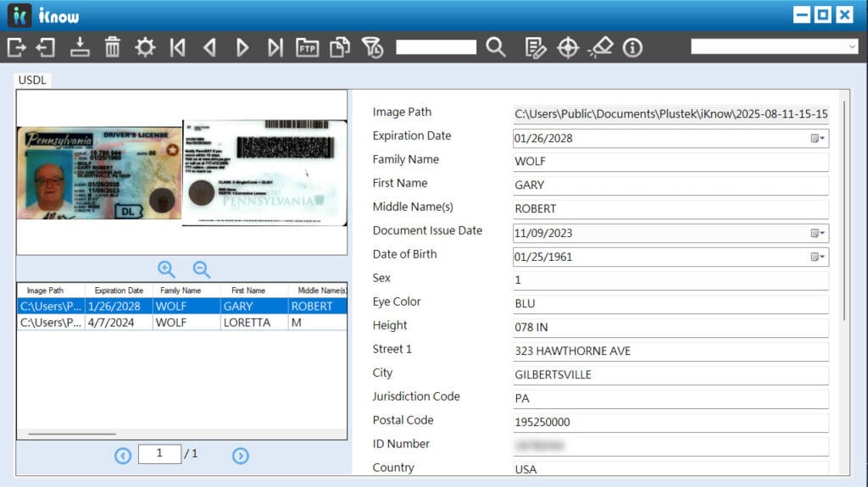Zoom in on the scanned license image

point(166,269)
